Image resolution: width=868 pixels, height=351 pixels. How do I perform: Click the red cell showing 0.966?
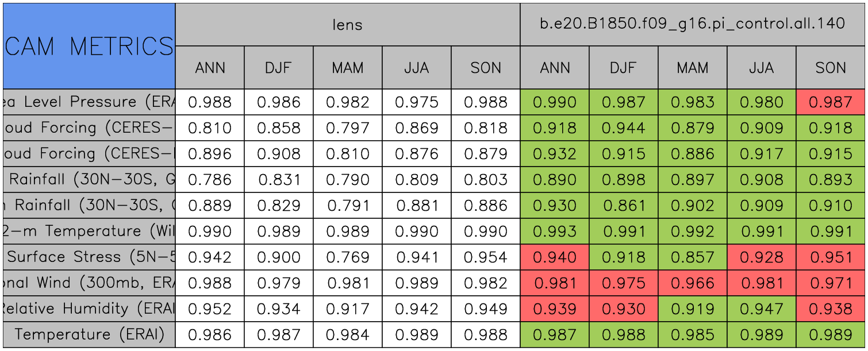tap(693, 283)
